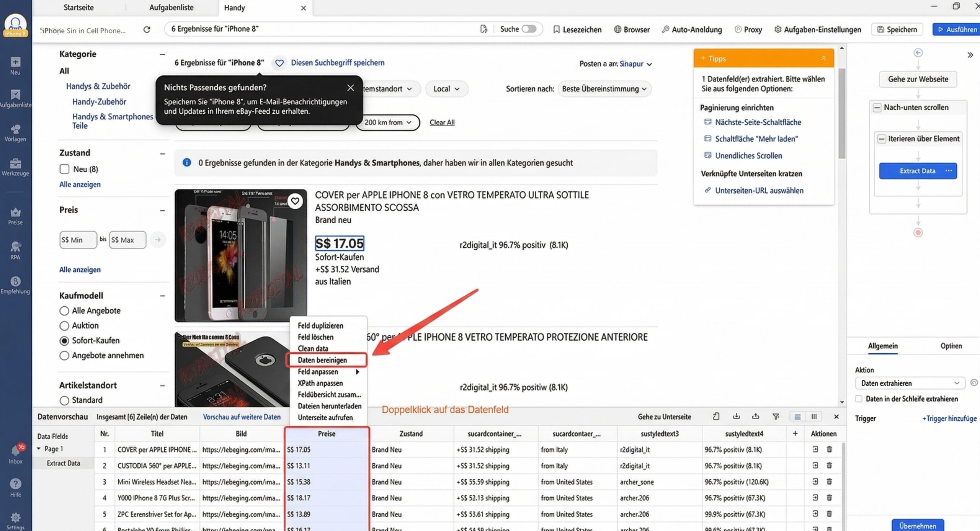Click inside the S$ Min price field
The image size is (980, 531).
78,240
